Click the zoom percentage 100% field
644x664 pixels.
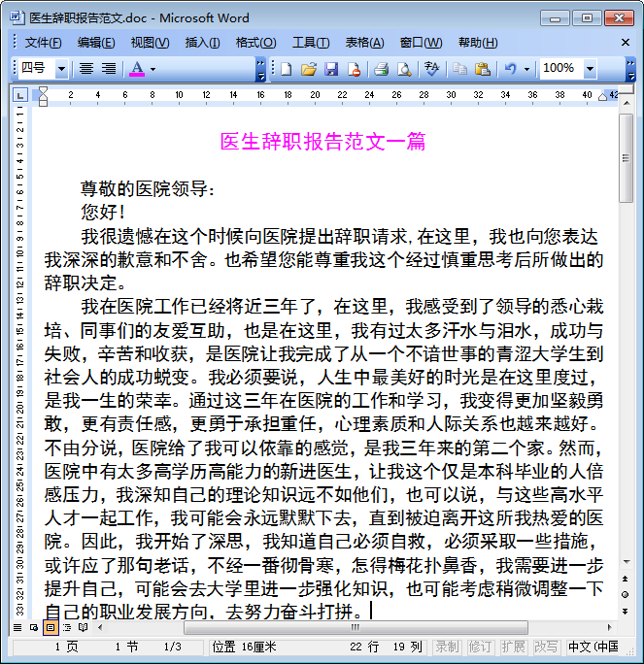(x=561, y=68)
